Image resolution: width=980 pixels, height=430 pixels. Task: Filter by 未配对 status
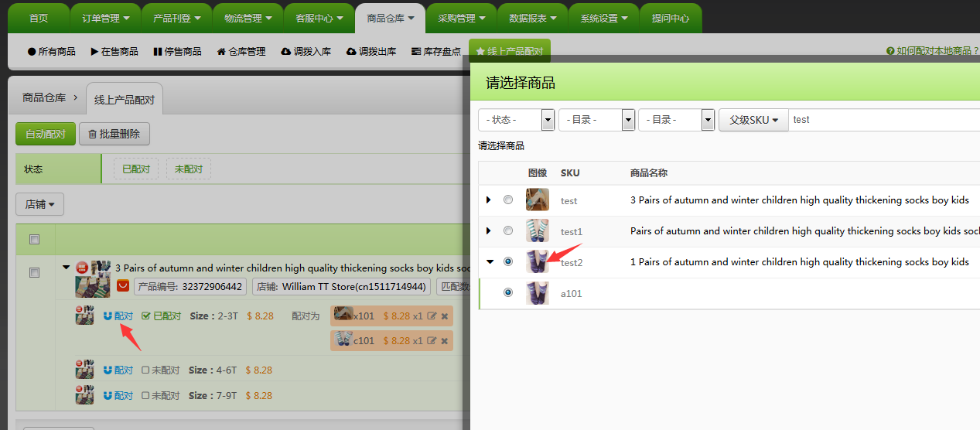click(x=189, y=169)
